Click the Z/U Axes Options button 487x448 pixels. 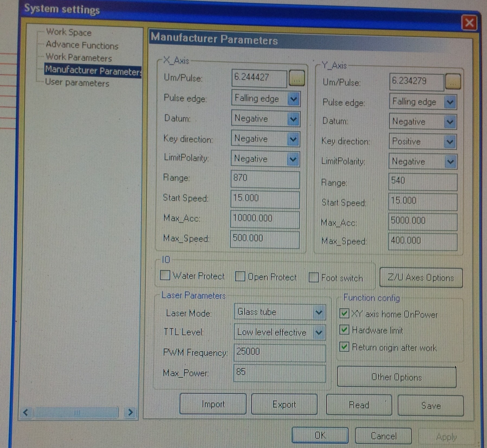pyautogui.click(x=421, y=278)
